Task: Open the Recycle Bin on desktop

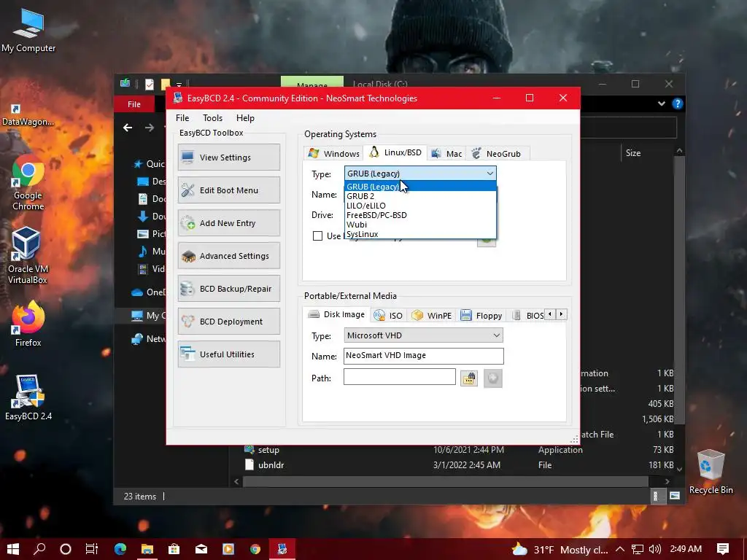Action: (x=711, y=472)
